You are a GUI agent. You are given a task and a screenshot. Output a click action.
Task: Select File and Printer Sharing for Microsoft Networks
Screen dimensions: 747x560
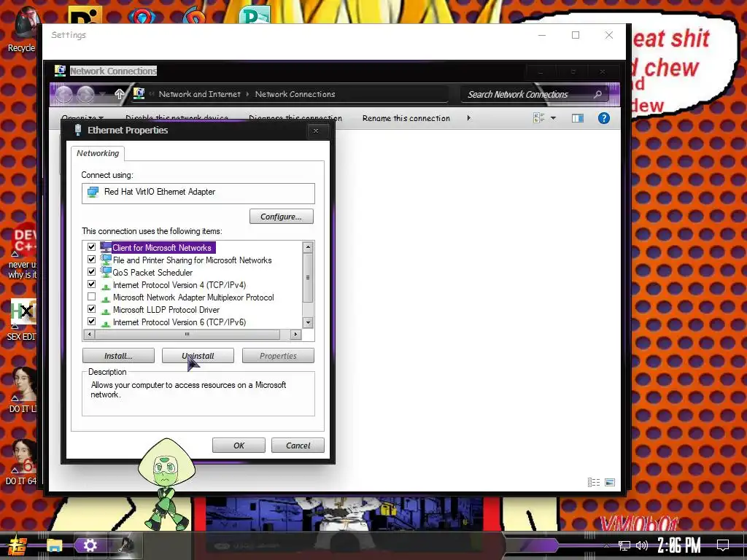[192, 260]
